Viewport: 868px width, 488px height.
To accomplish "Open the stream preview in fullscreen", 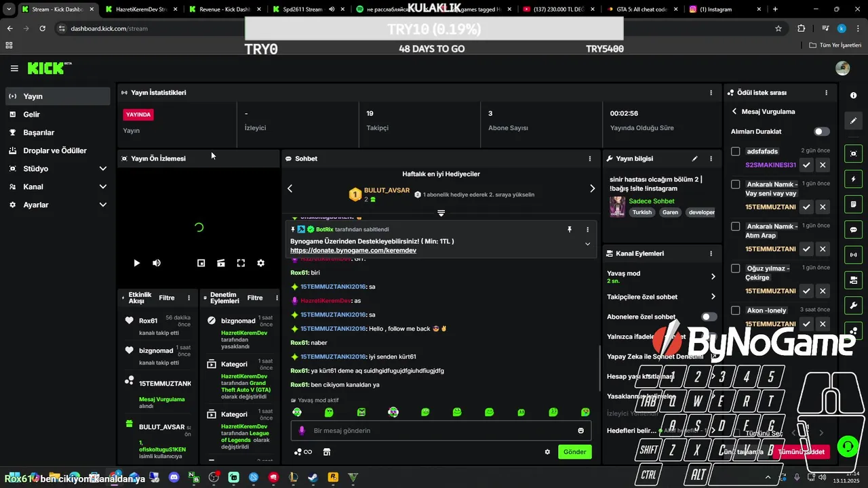I will 241,263.
